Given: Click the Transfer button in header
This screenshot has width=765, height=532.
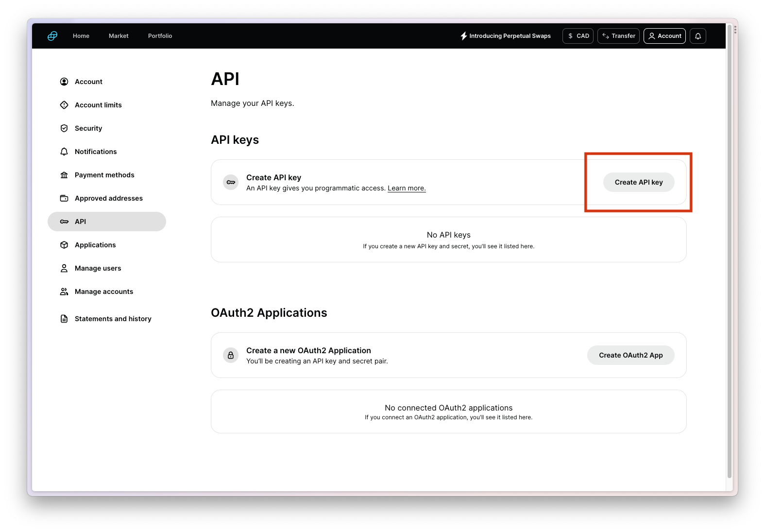Looking at the screenshot, I should point(618,36).
